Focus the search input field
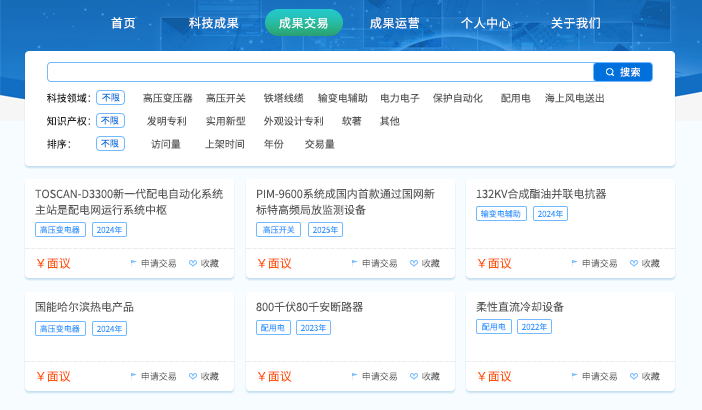702x410 pixels. (x=321, y=72)
